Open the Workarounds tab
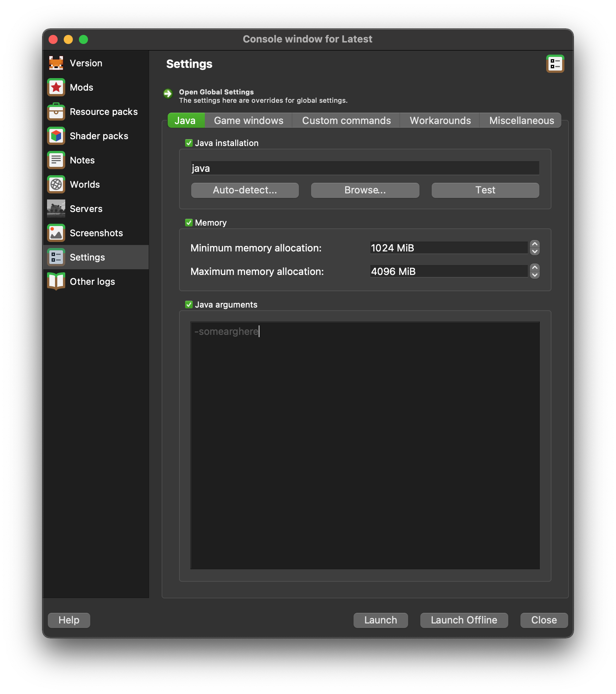 point(440,120)
